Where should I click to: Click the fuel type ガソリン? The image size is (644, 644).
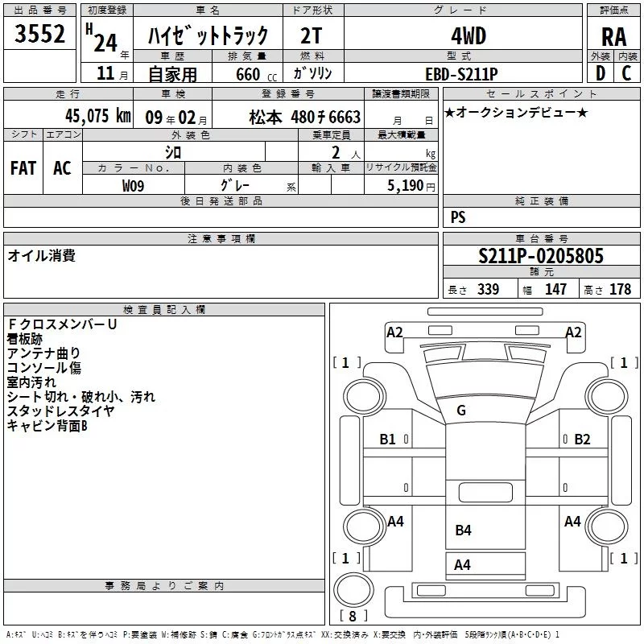312,73
